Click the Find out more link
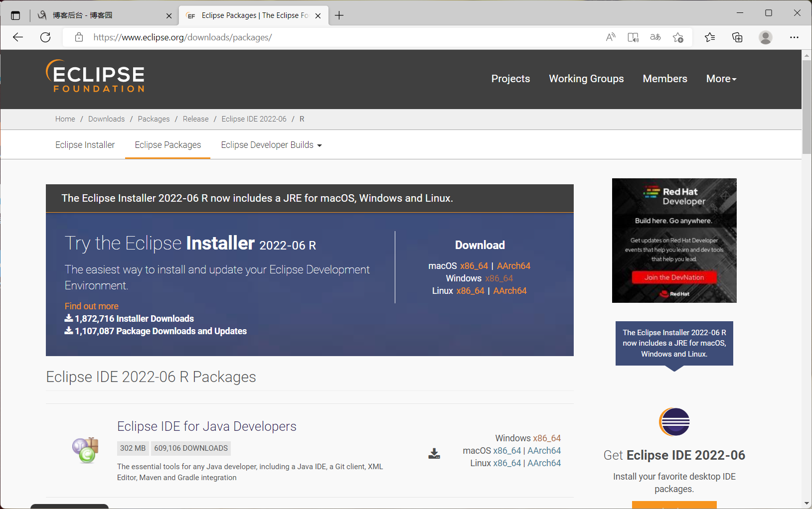Screen dimensions: 812x509 tap(92, 306)
